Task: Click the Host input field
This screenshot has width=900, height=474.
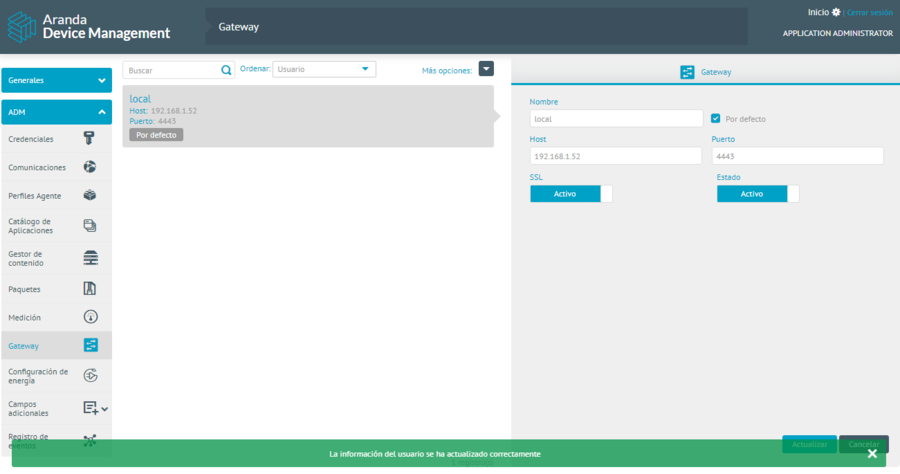Action: click(x=615, y=156)
